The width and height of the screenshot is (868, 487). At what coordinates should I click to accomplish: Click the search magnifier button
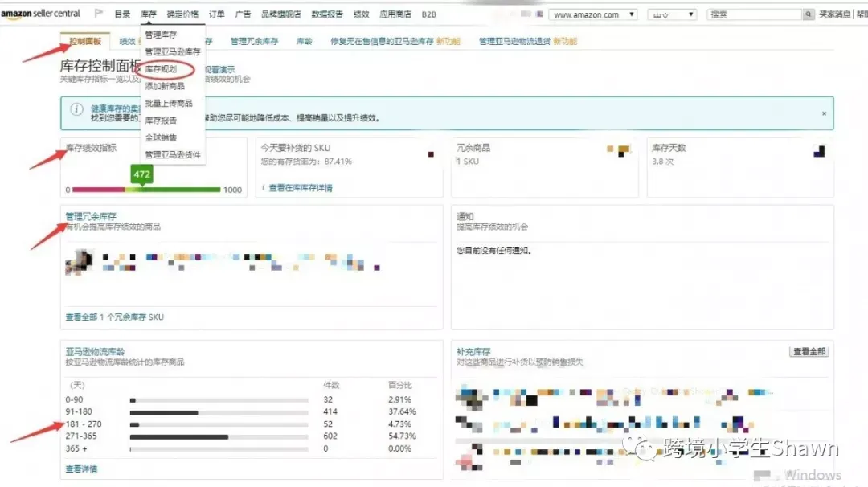809,14
